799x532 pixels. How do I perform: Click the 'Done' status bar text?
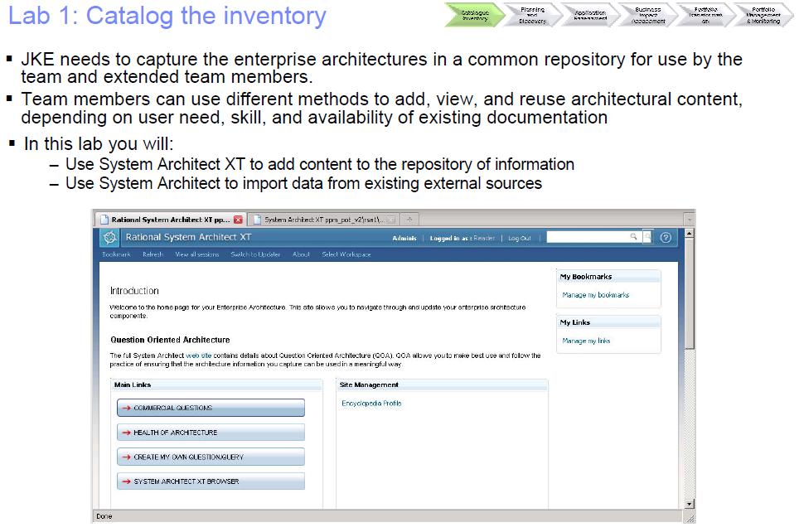click(x=104, y=516)
